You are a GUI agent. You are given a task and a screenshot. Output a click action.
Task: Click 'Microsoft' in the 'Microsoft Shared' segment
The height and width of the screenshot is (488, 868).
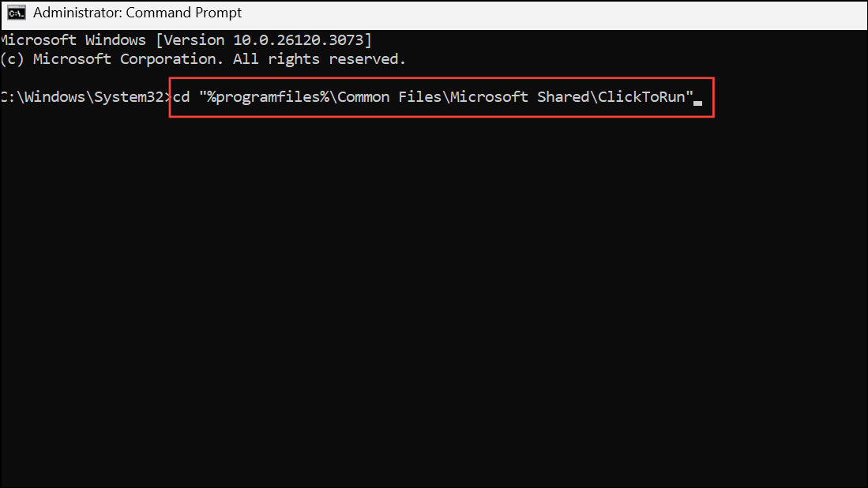[x=489, y=97]
